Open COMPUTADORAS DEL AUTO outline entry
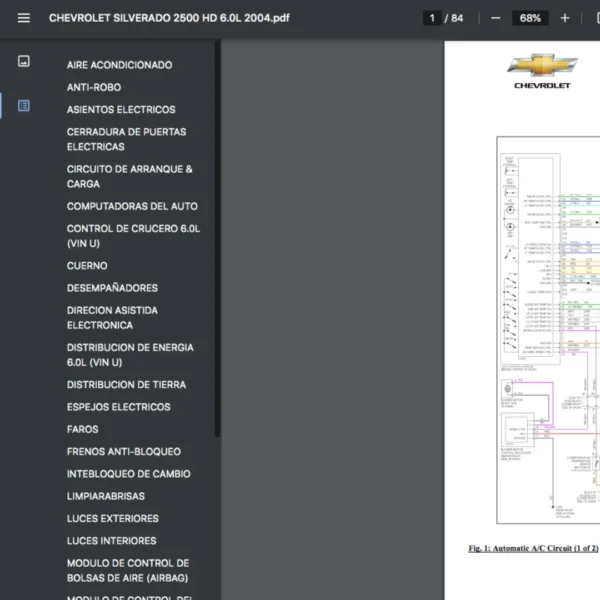 coord(132,206)
